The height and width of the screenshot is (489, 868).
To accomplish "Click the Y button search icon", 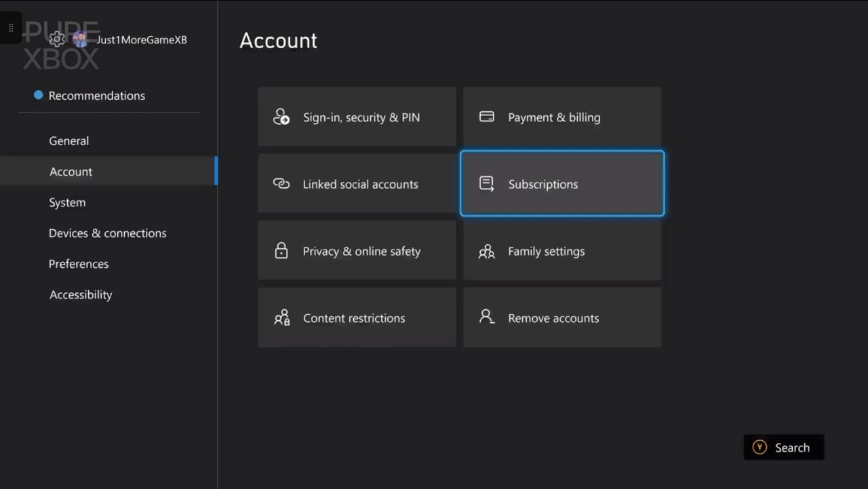I will [x=759, y=447].
